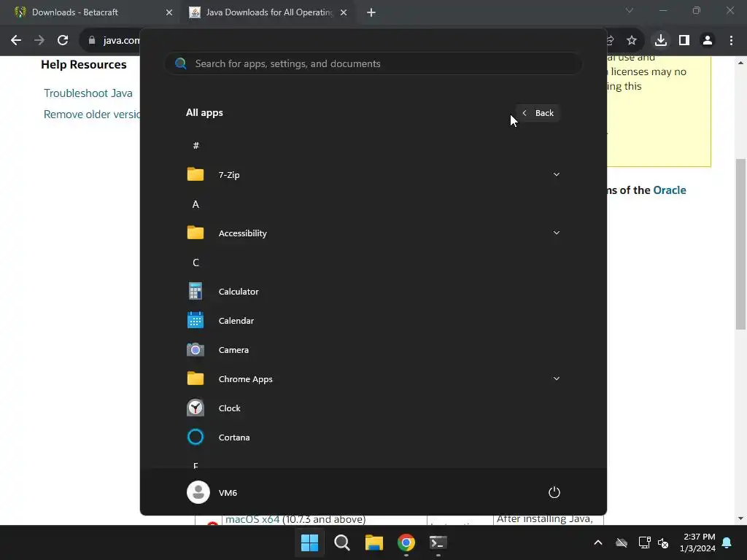This screenshot has width=747, height=560.
Task: Open the network status tray icon
Action: point(645,542)
